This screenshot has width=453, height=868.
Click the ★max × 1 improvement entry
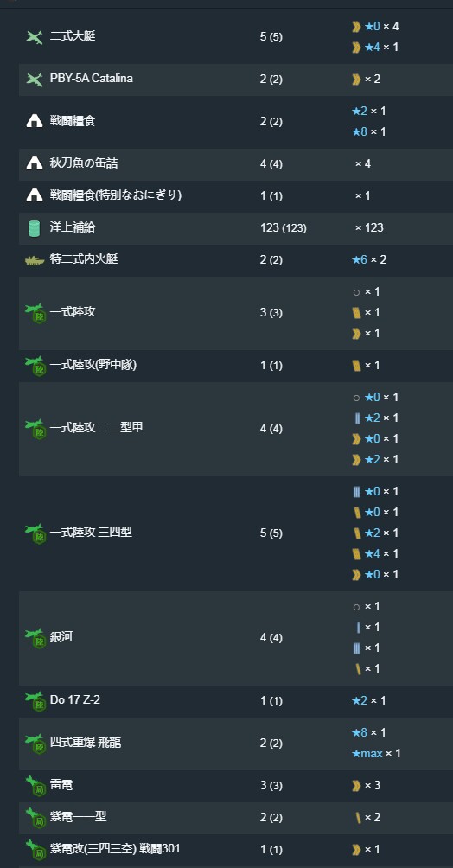[376, 753]
